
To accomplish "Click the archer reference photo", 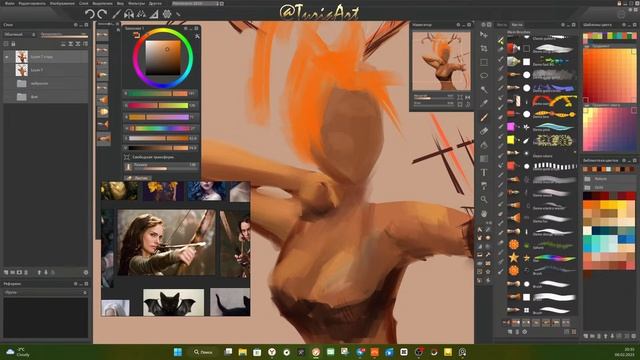I will tap(166, 242).
